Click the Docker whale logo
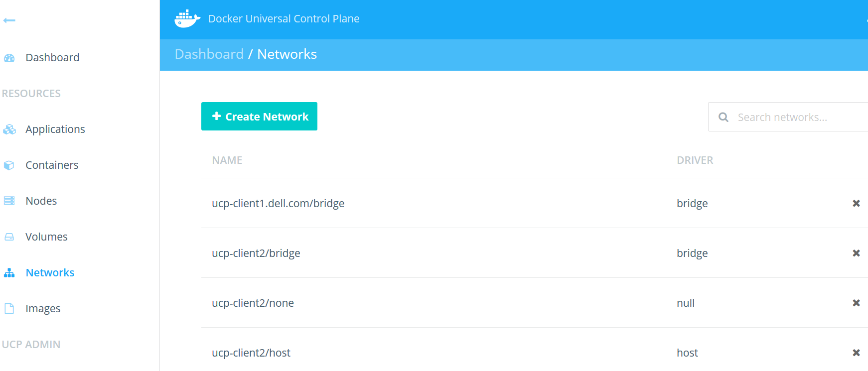 click(187, 19)
